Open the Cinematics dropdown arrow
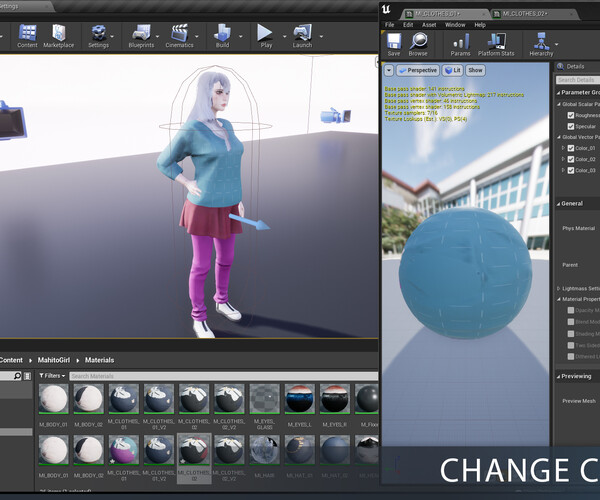The image size is (600, 500). 197,37
